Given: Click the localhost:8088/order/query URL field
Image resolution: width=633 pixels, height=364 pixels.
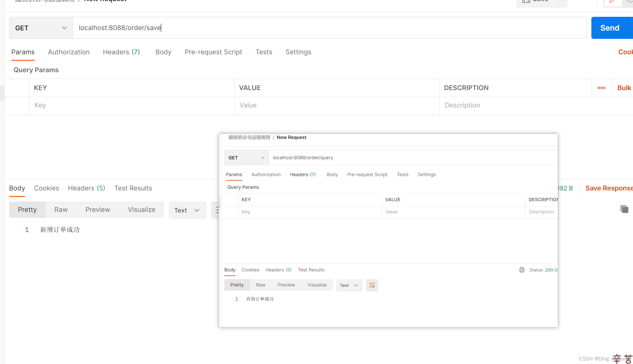Looking at the screenshot, I should click(x=413, y=158).
